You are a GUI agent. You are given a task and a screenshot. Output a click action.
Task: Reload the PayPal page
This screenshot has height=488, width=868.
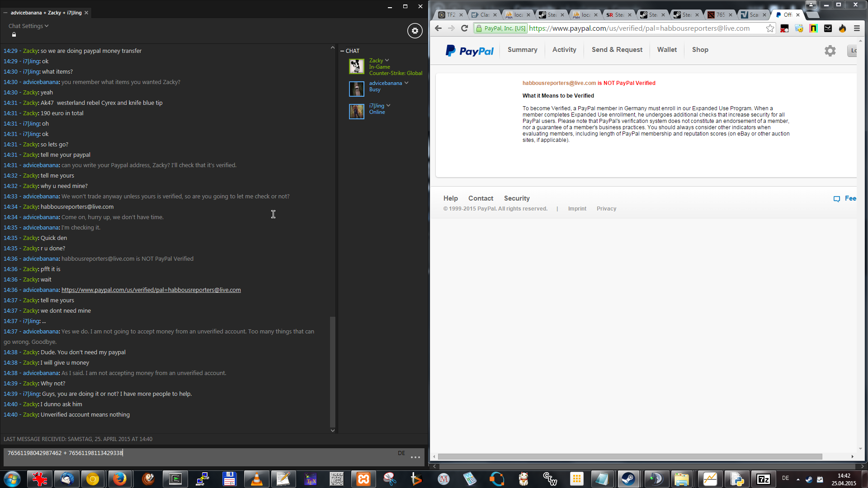coord(464,28)
